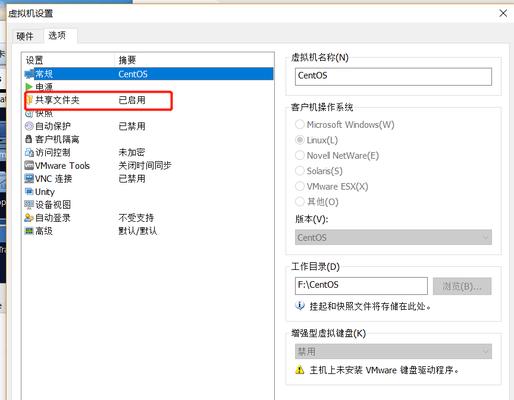This screenshot has width=514, height=400.
Task: Select VMware ESX(X) radio button
Action: click(300, 186)
